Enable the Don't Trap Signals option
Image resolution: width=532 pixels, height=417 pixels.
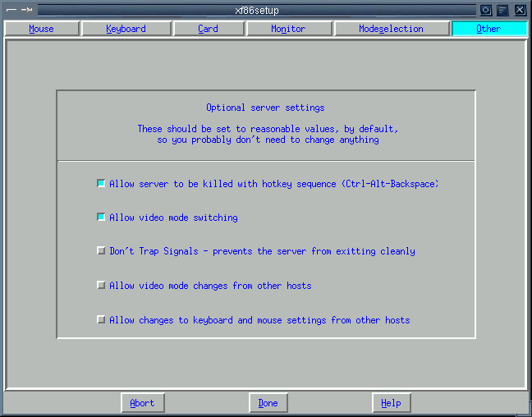[101, 251]
